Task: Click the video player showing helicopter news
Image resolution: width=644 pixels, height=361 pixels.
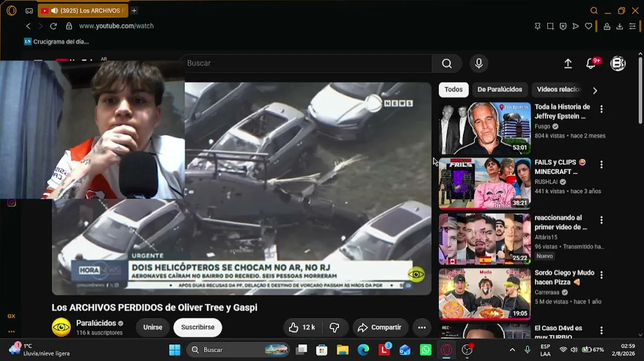Action: click(241, 189)
